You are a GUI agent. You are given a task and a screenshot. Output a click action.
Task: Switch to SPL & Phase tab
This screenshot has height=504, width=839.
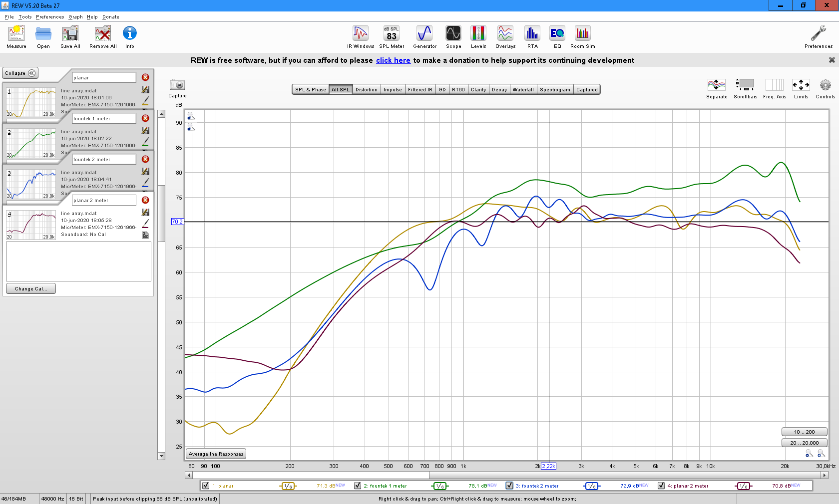click(x=310, y=90)
